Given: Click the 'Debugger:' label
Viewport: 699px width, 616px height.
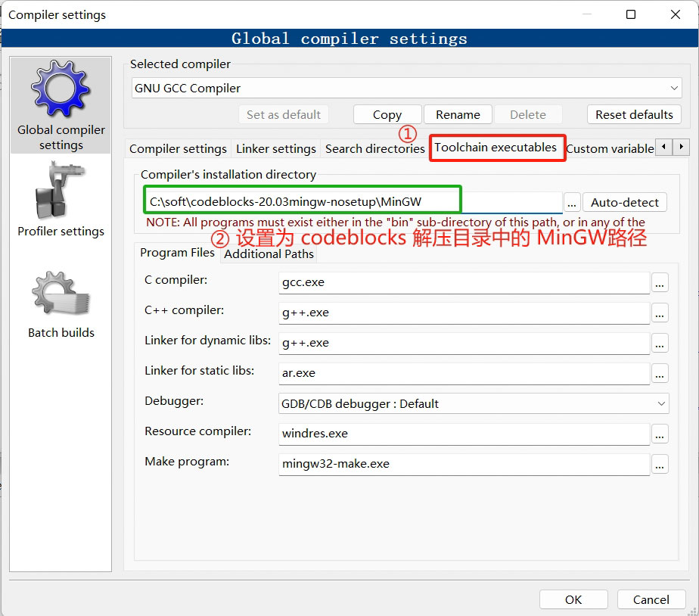Looking at the screenshot, I should (174, 400).
